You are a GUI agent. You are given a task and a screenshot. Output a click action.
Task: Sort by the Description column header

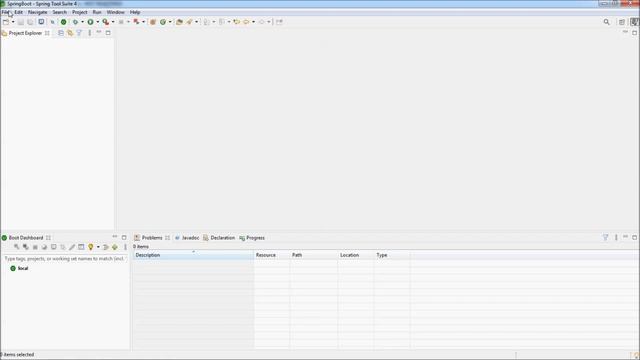193,255
